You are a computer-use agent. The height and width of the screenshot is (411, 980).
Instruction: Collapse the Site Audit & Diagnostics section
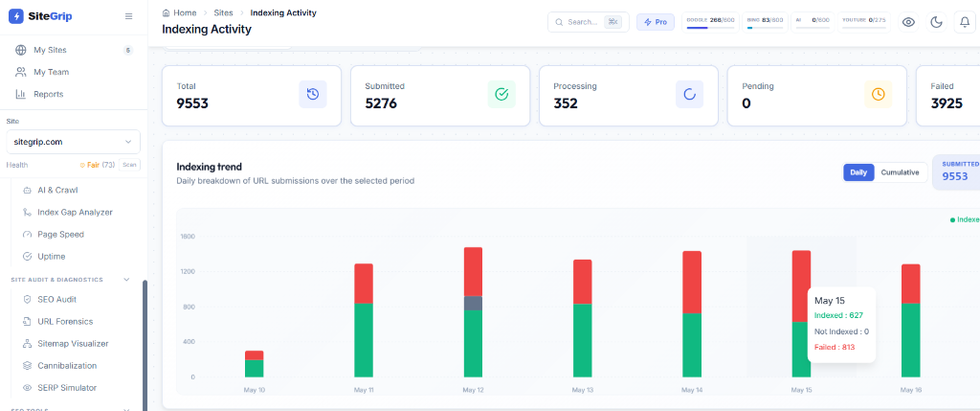(x=126, y=280)
